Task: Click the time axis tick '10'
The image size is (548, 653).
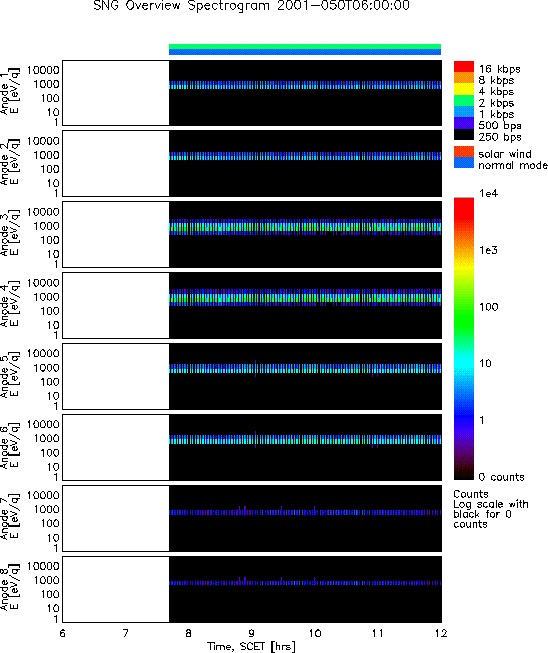Action: (315, 633)
